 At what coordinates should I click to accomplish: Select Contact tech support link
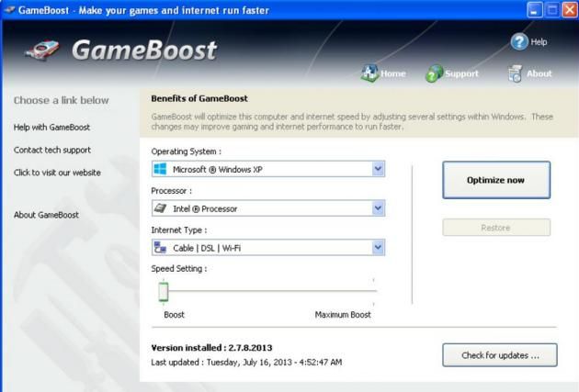point(51,150)
